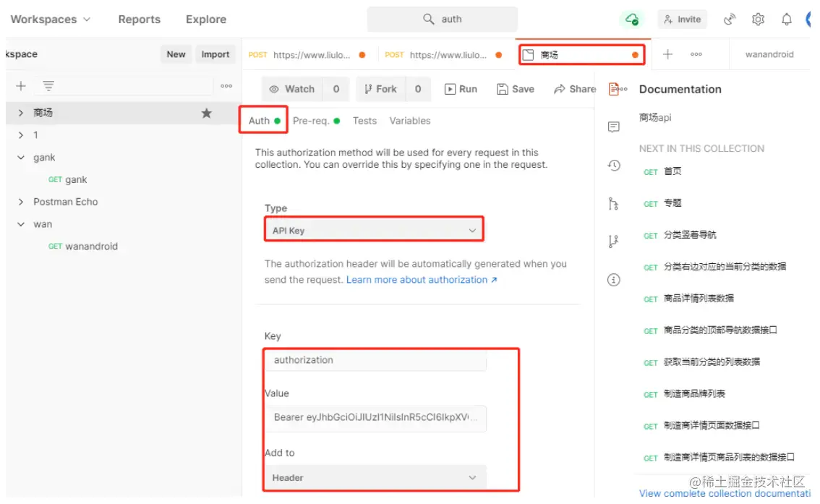Open the Workspaces dropdown menu
The height and width of the screenshot is (504, 820).
50,20
